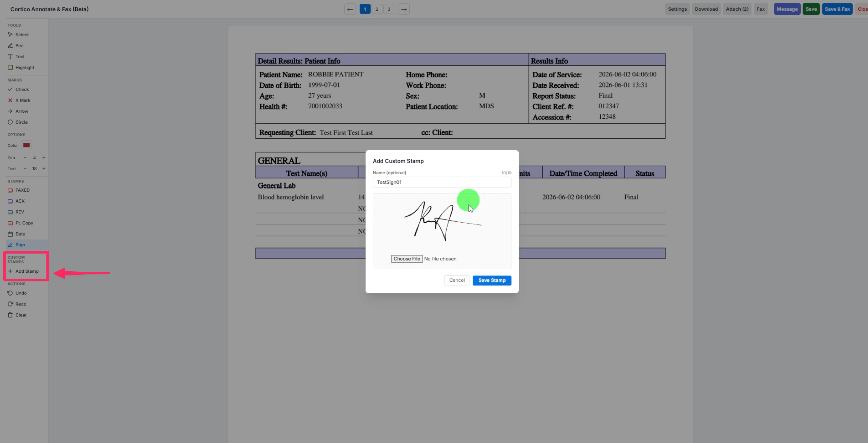Viewport: 868px width, 443px height.
Task: Click the Test Name(s) column header
Action: [x=307, y=173]
